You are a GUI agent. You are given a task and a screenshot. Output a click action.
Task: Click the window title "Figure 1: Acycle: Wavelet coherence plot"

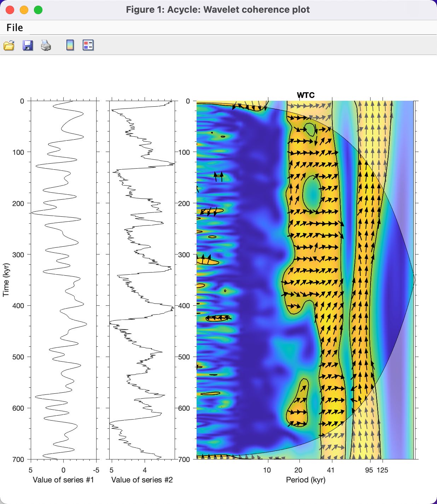click(x=218, y=10)
